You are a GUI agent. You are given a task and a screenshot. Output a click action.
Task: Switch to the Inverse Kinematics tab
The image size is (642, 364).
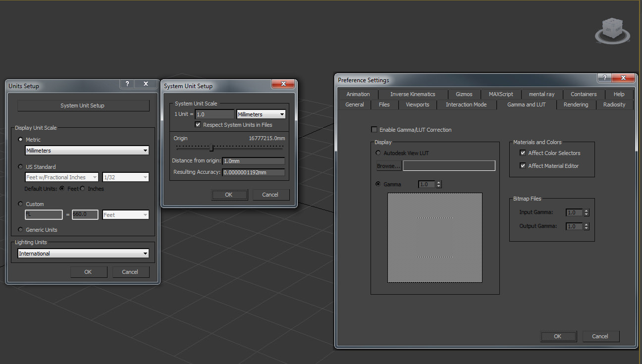[x=413, y=94]
